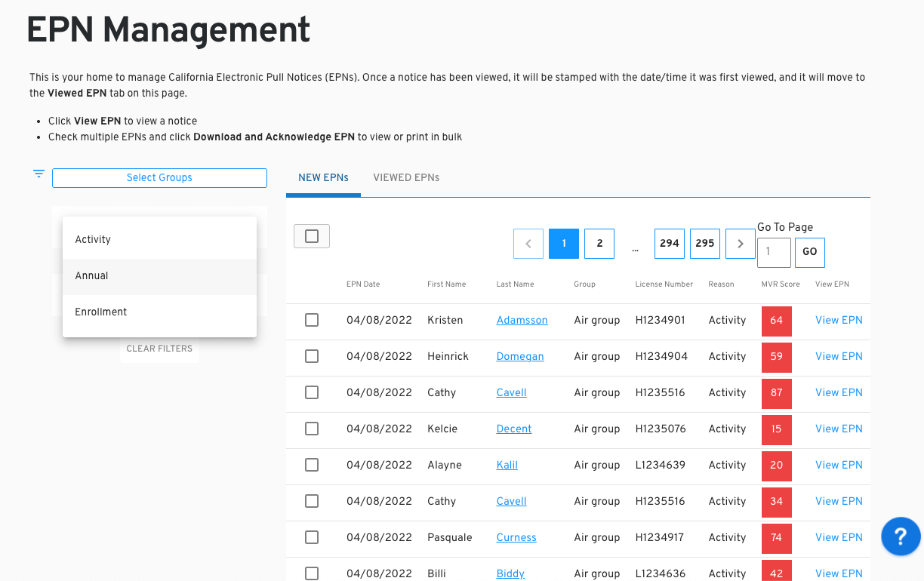Check the box for Cathy Cavell, MVR score 87
This screenshot has height=581, width=924.
coord(312,392)
